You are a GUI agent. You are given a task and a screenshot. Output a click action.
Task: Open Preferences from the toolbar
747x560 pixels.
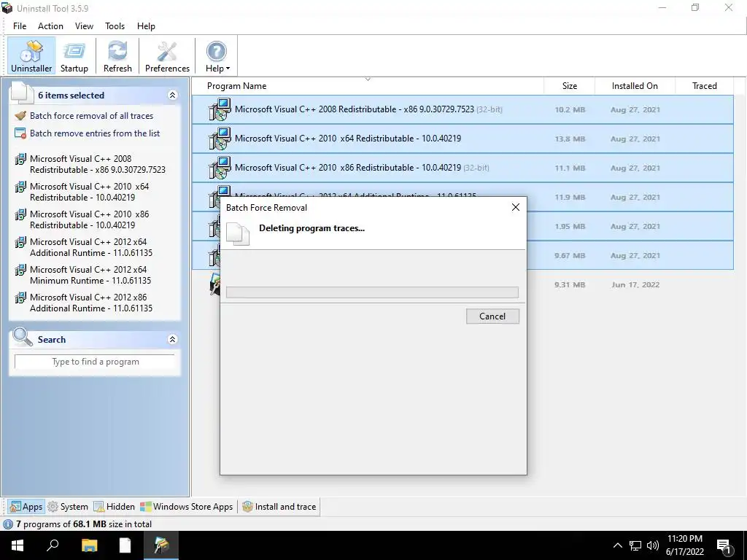(x=167, y=55)
